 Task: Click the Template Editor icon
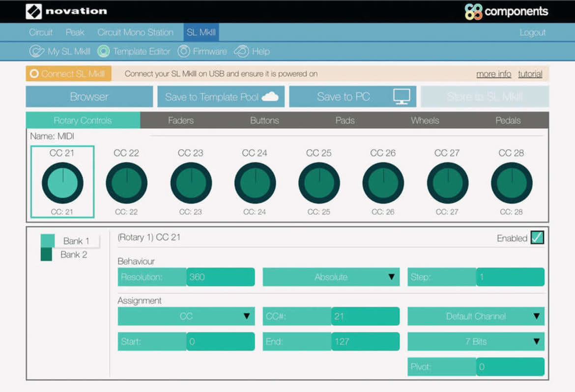click(103, 52)
